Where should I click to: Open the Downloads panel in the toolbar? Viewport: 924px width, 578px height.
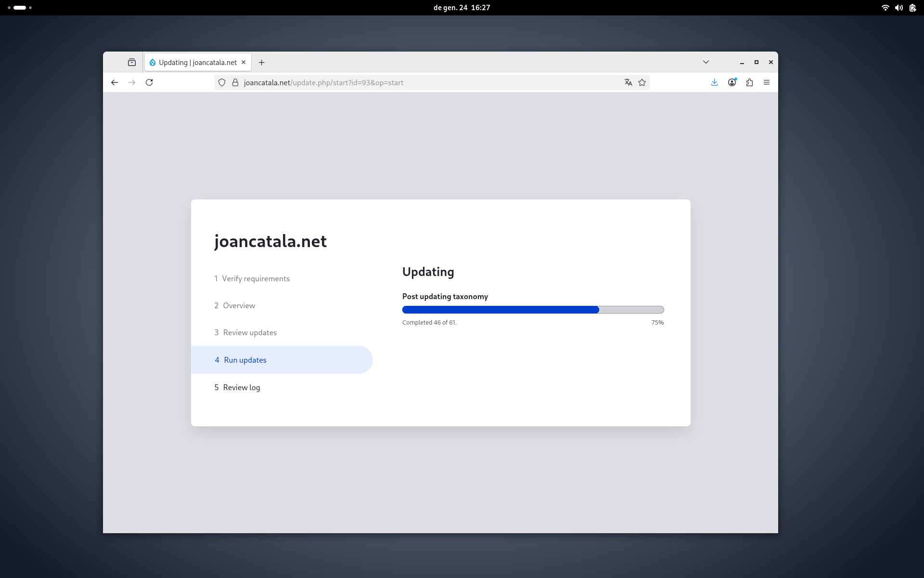click(x=714, y=82)
